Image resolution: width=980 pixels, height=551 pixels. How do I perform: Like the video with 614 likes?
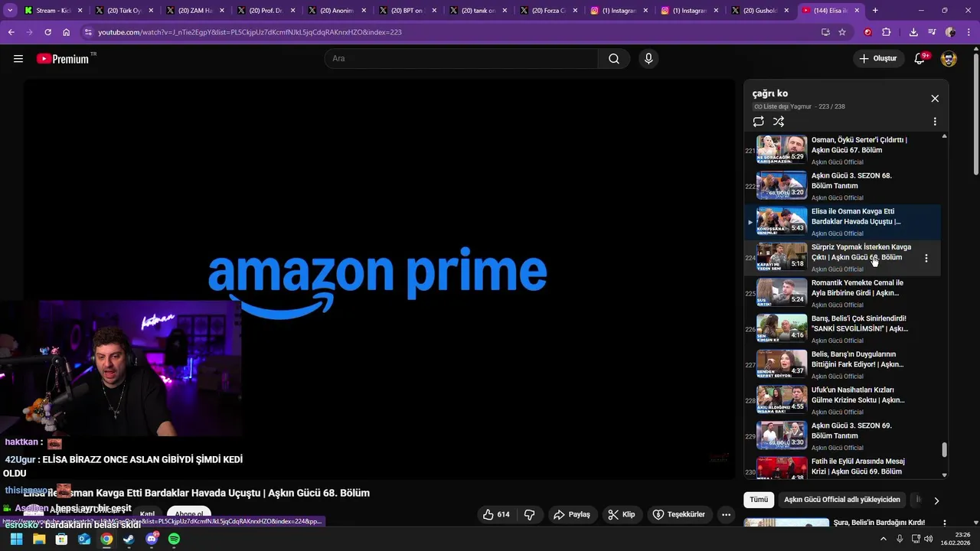[495, 514]
